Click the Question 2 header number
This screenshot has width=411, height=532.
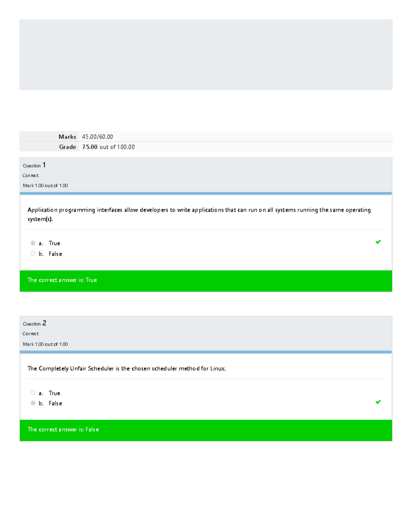pyautogui.click(x=44, y=323)
